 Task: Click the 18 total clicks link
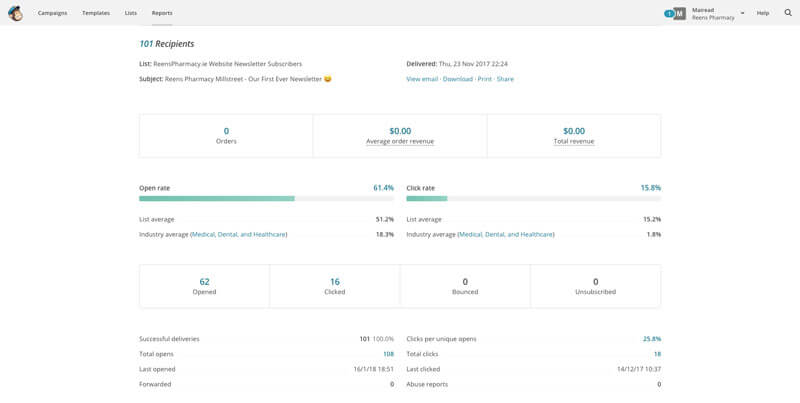657,354
